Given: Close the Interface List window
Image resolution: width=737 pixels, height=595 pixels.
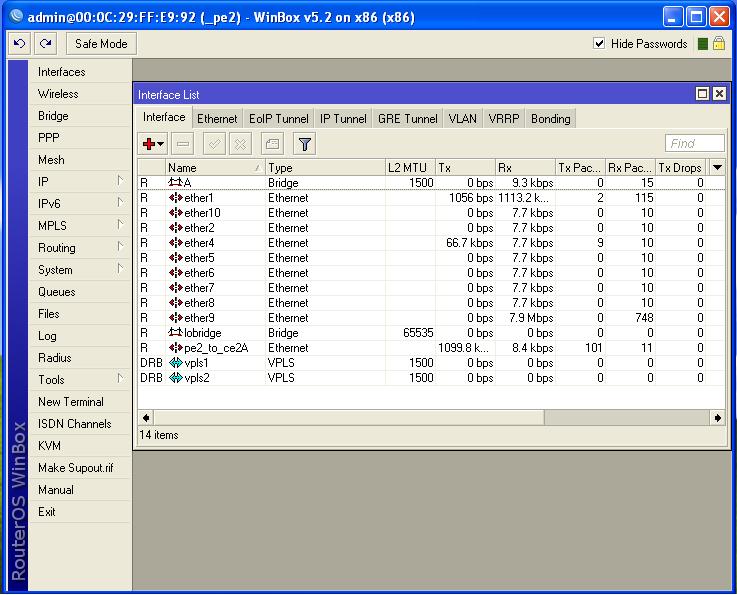Looking at the screenshot, I should 719,94.
